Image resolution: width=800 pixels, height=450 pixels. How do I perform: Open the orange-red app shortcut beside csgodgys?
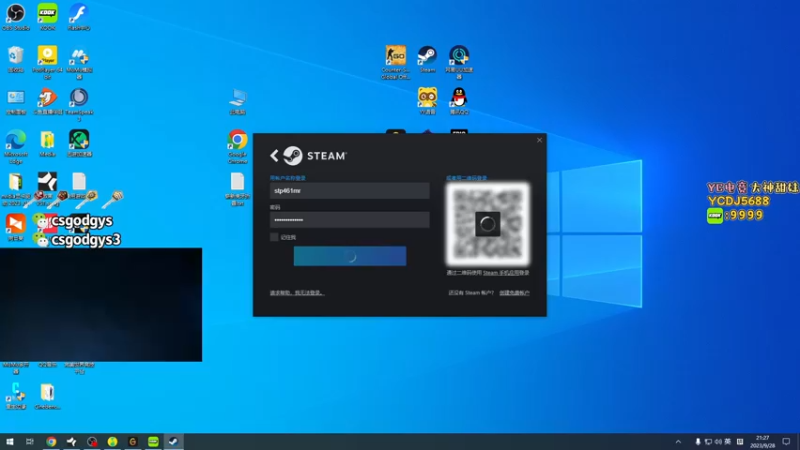16,227
